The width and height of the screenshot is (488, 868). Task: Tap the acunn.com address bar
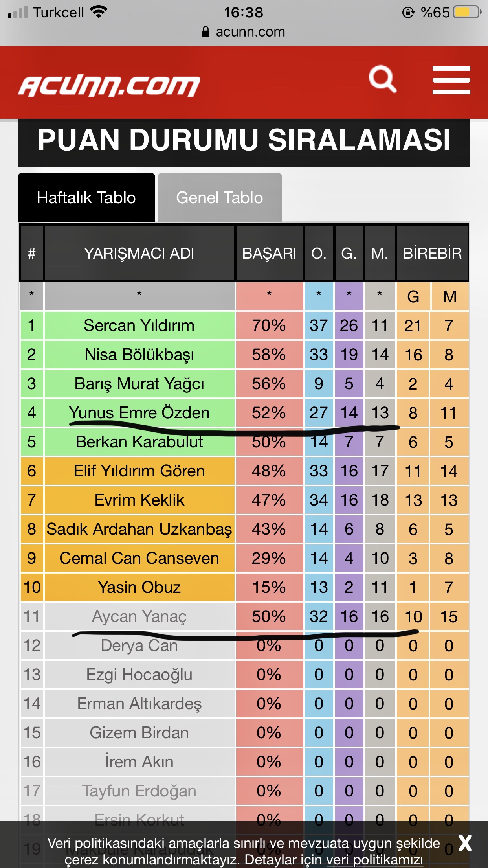(244, 32)
